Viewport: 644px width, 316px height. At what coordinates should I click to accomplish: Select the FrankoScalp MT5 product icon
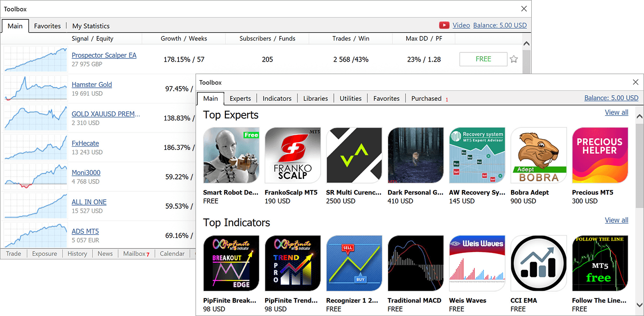click(293, 155)
